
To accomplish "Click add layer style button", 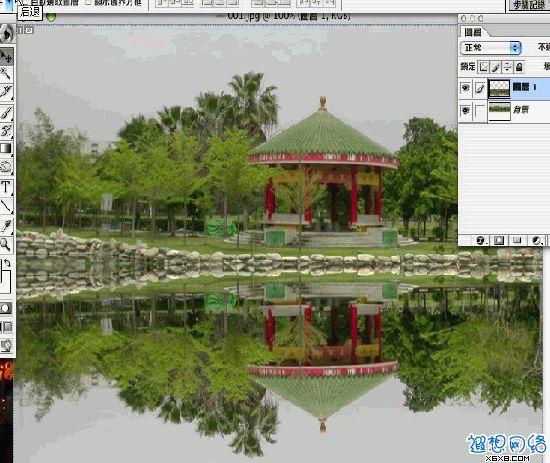I will tap(481, 241).
